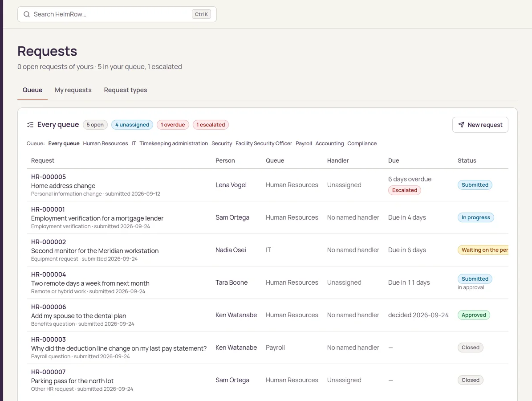Filter by the 1 escalated badge
The height and width of the screenshot is (401, 532).
click(x=211, y=125)
